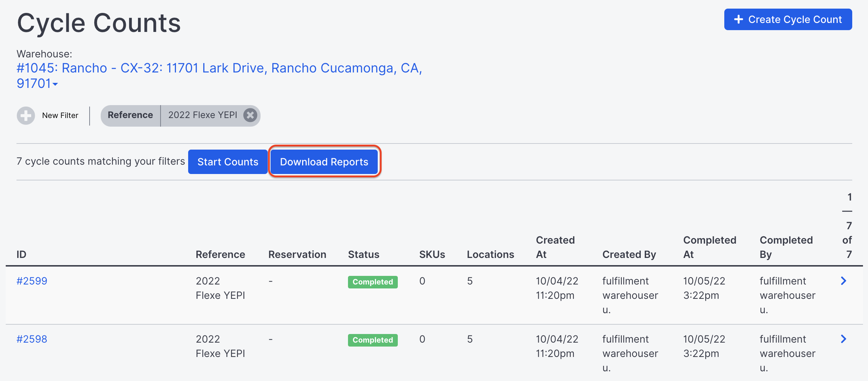Click the Created At column header
868x381 pixels.
[555, 247]
